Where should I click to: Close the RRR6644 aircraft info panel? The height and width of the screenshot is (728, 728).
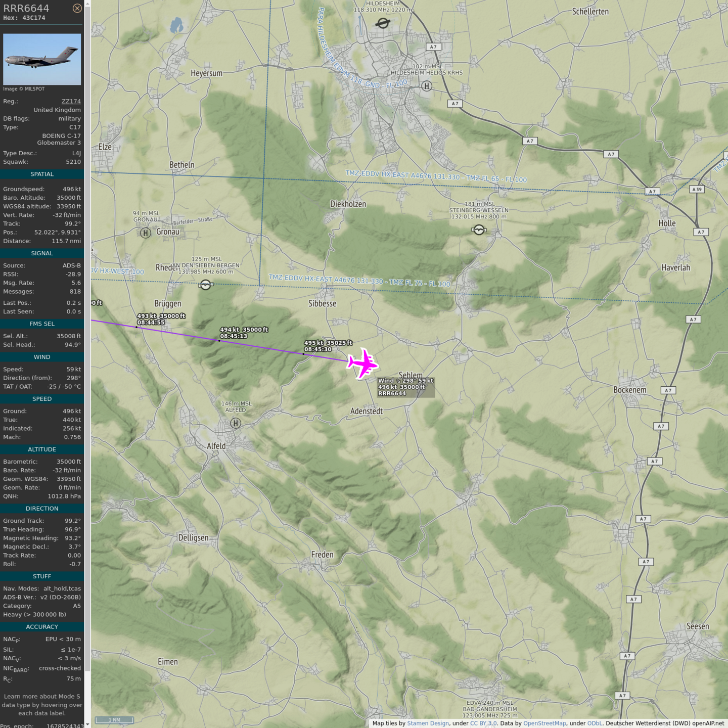(77, 8)
